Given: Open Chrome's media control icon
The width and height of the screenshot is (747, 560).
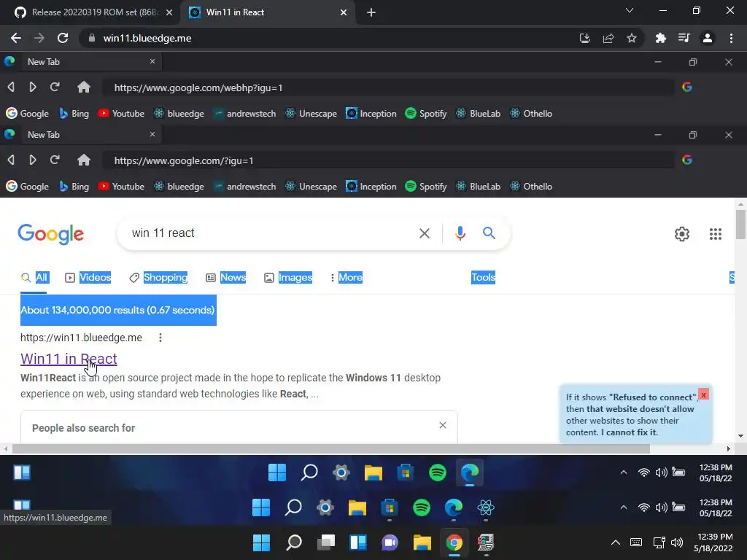Looking at the screenshot, I should pyautogui.click(x=684, y=38).
